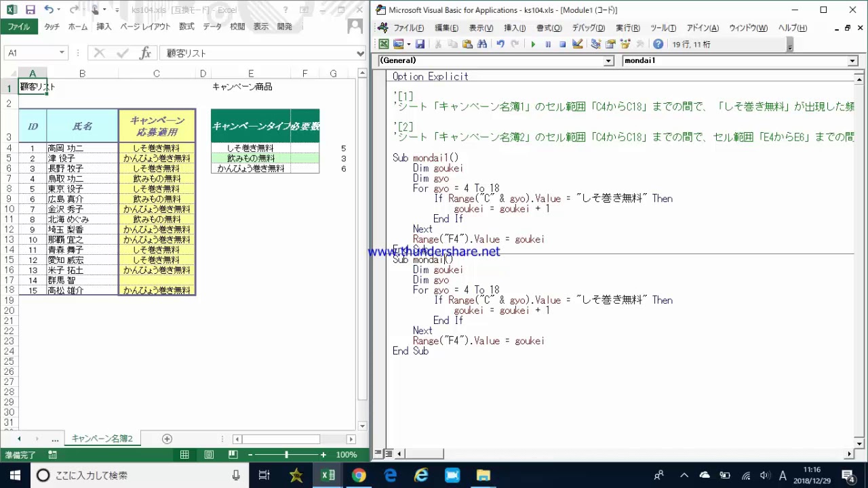Open the mondai1 procedure dropdown
868x488 pixels.
click(852, 61)
